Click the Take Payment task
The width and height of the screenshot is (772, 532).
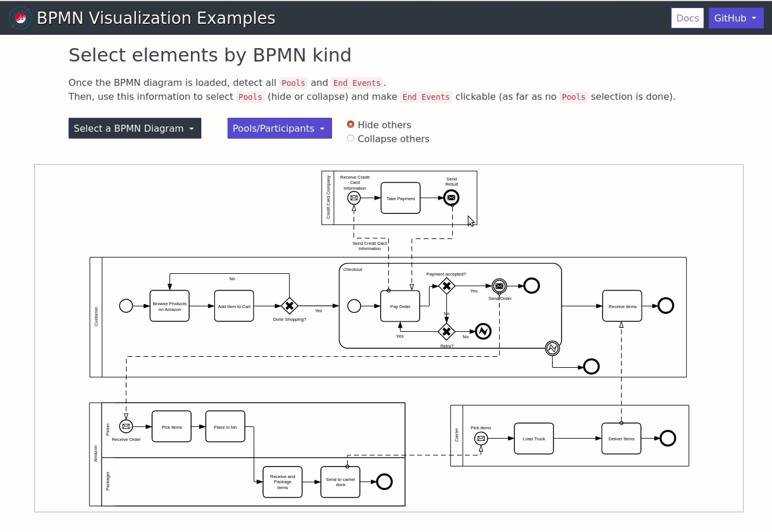click(x=401, y=198)
